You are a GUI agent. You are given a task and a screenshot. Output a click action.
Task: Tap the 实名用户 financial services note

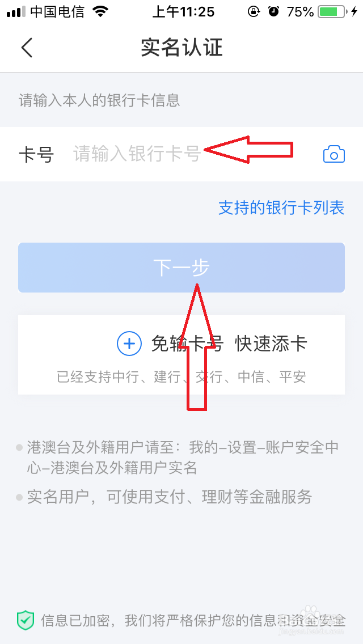[x=170, y=497]
